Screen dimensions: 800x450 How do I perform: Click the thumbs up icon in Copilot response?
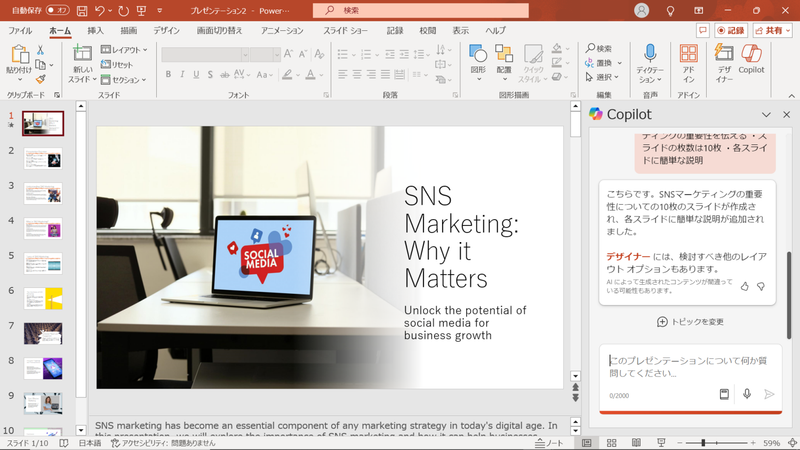coord(744,286)
